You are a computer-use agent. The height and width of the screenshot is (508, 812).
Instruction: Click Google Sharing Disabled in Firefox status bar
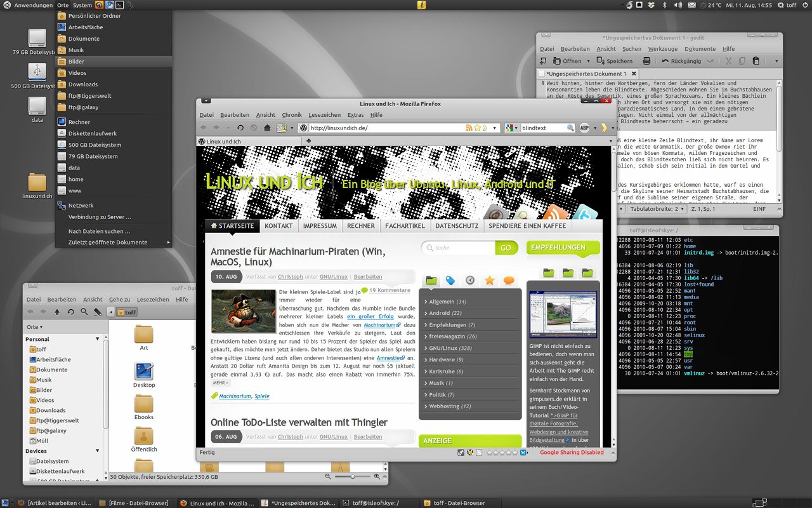pyautogui.click(x=572, y=453)
